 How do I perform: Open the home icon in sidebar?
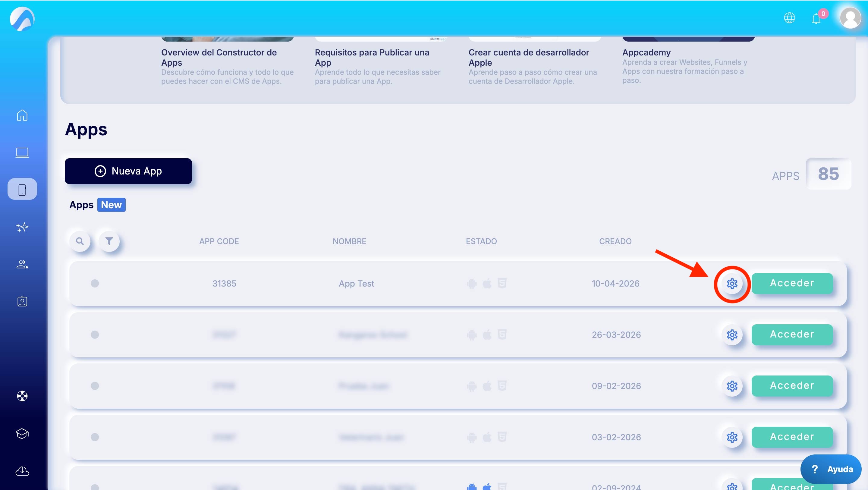(x=22, y=115)
